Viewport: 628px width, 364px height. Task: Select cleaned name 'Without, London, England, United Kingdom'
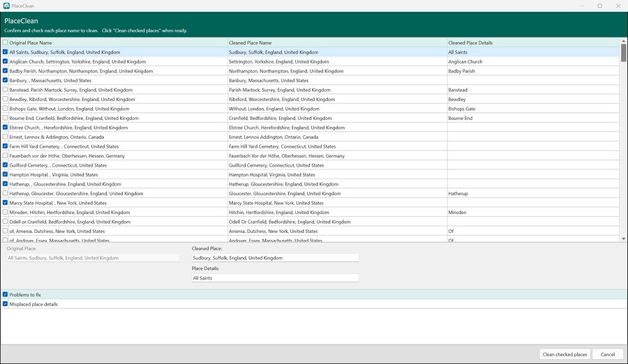[x=274, y=109]
